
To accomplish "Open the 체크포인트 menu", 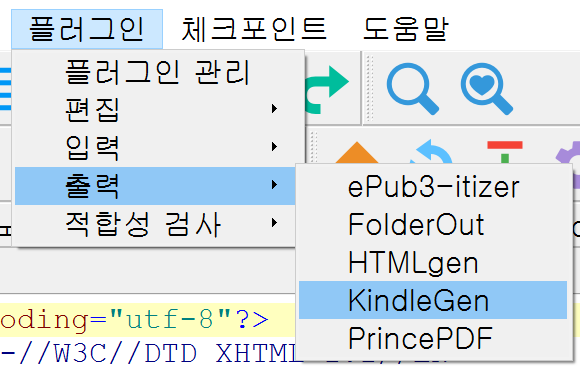I will point(254,29).
